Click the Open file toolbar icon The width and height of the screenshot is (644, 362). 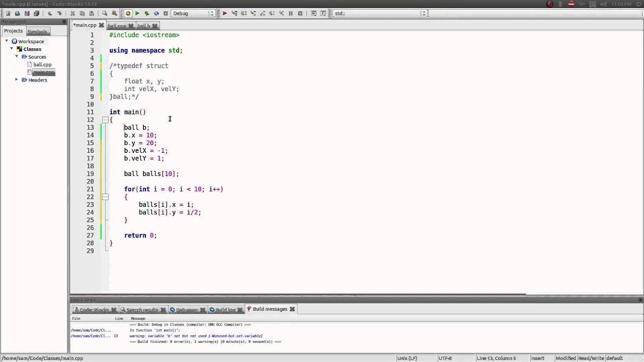[17, 14]
